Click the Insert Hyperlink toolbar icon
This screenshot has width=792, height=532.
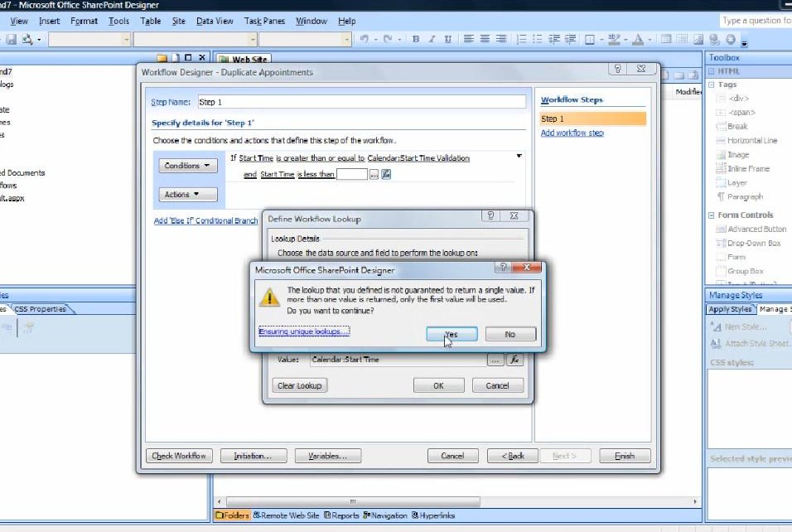click(714, 40)
